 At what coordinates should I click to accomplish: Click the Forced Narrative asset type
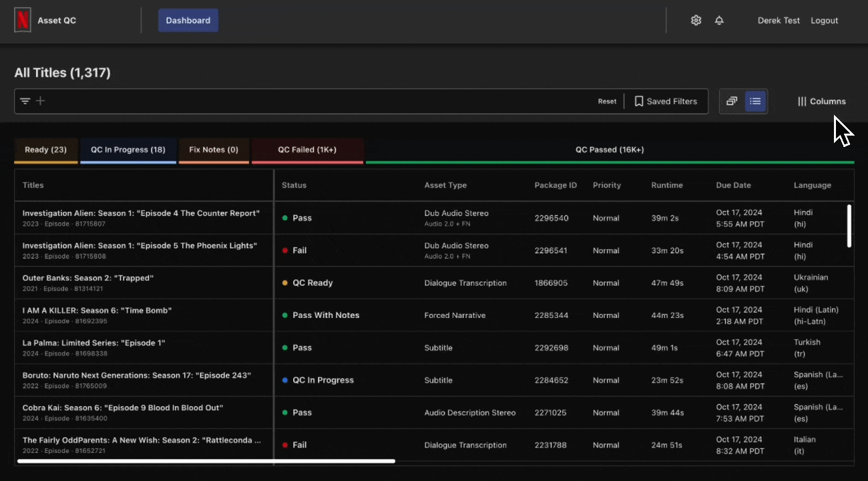pos(455,315)
